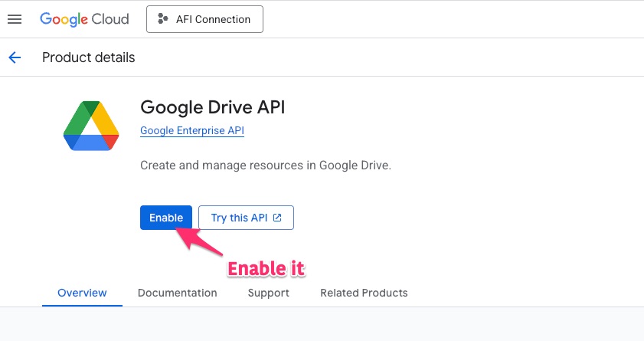
Task: Show the Related Products tab
Action: (x=364, y=293)
